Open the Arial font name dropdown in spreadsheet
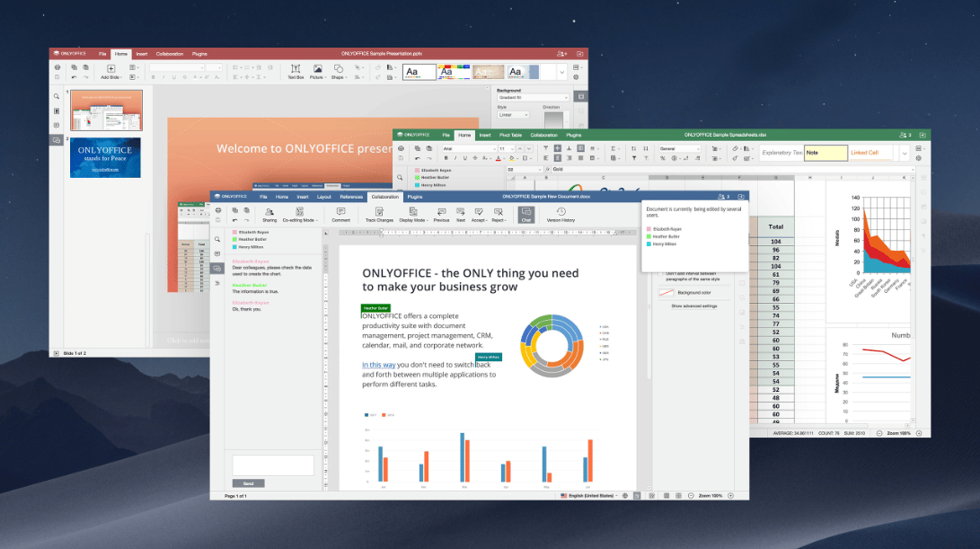 (x=469, y=149)
